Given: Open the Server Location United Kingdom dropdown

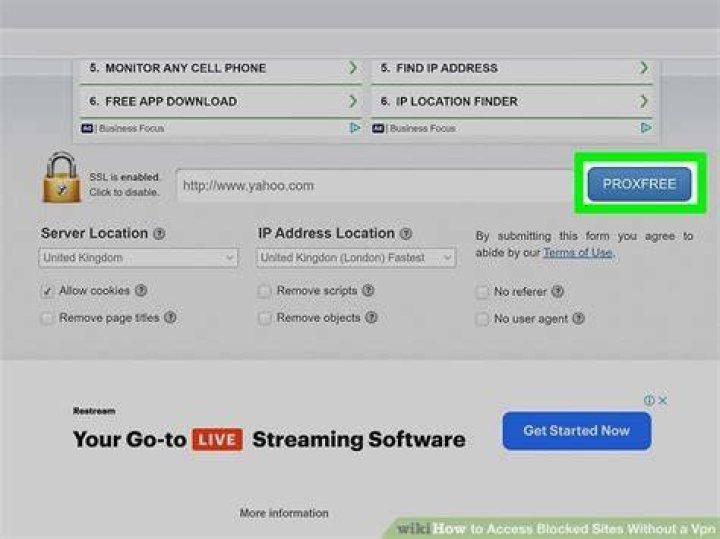Looking at the screenshot, I should tap(139, 258).
